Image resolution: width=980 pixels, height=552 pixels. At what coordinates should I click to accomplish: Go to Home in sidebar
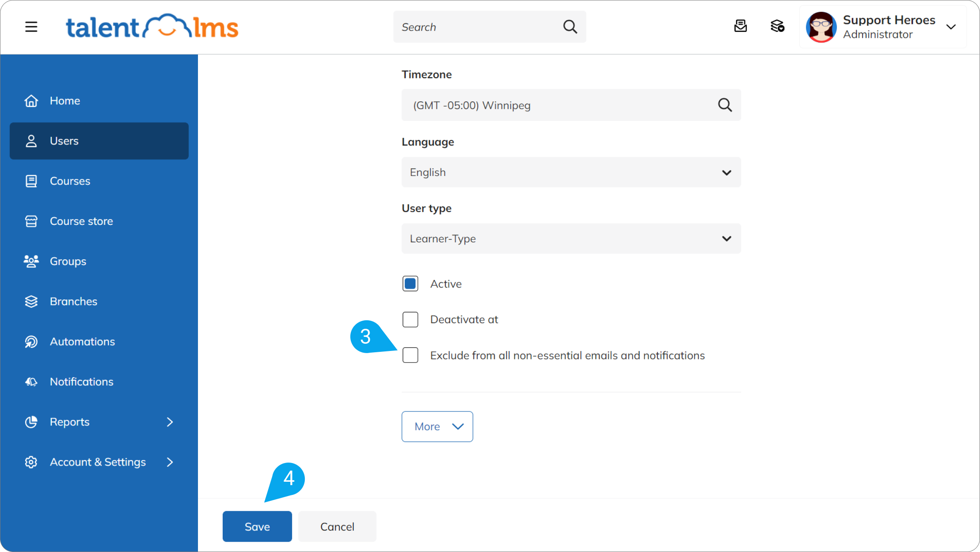click(x=99, y=101)
